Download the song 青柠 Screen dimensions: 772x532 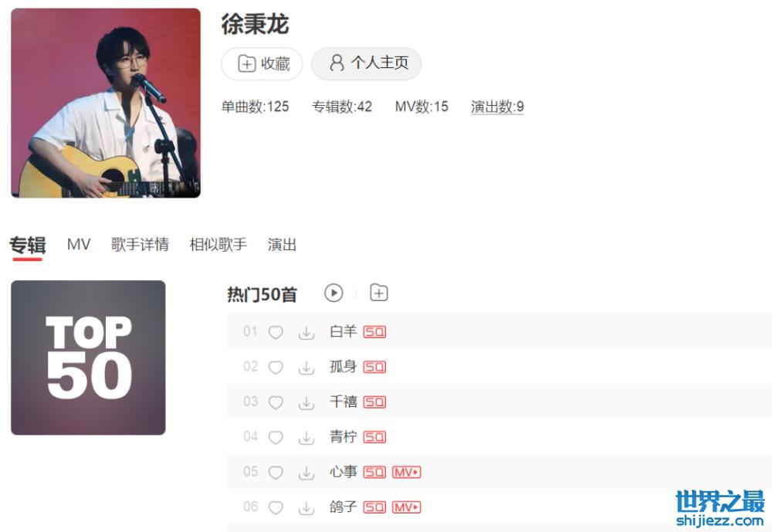(x=306, y=438)
